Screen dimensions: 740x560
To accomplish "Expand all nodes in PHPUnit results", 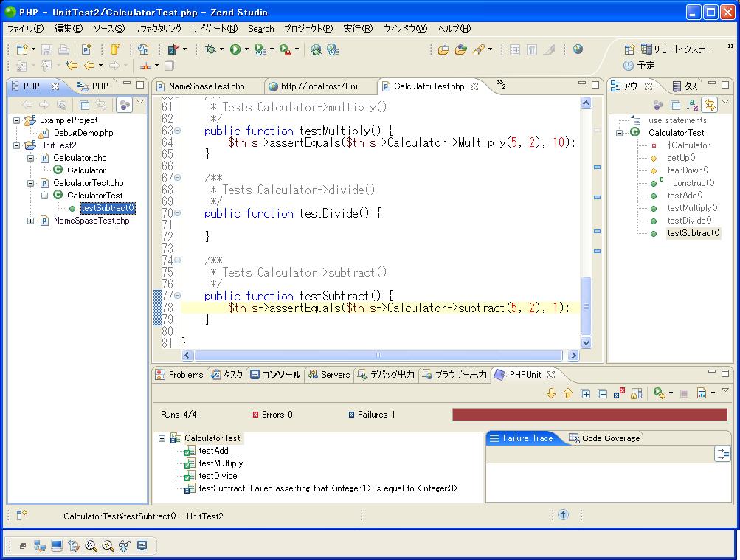I will (585, 394).
